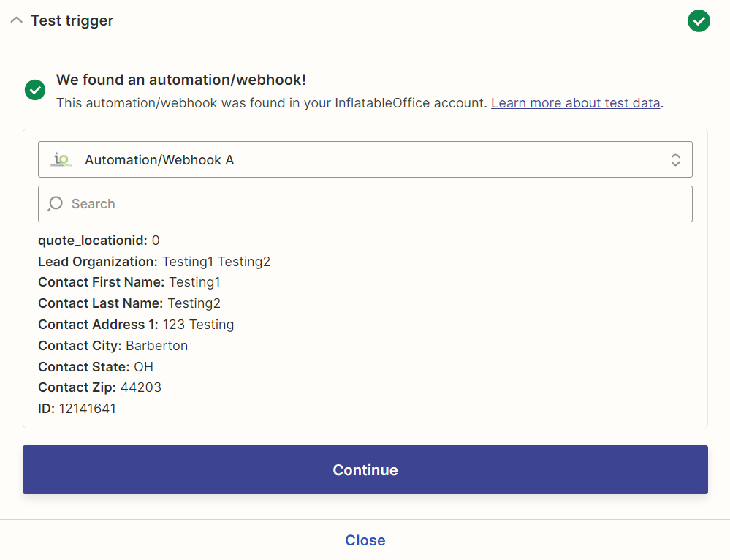The image size is (730, 560).
Task: Select the Contact Zip 44203 row
Action: [x=99, y=387]
